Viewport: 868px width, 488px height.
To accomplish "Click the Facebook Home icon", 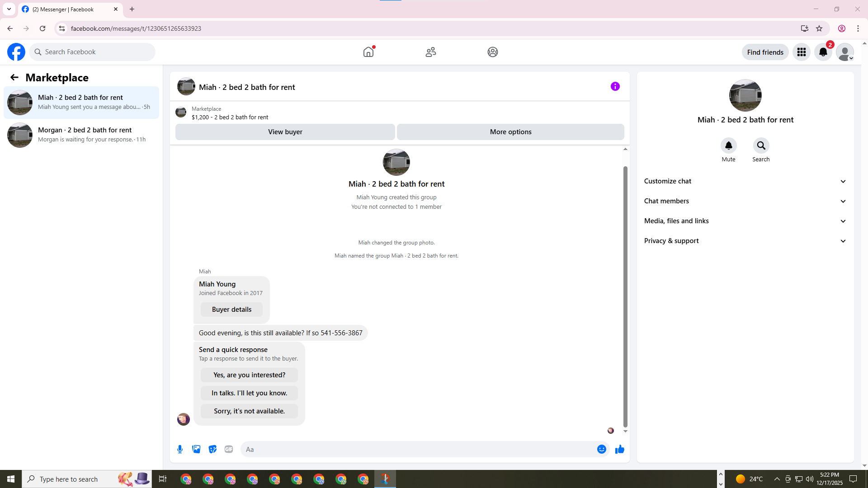I will pyautogui.click(x=368, y=52).
